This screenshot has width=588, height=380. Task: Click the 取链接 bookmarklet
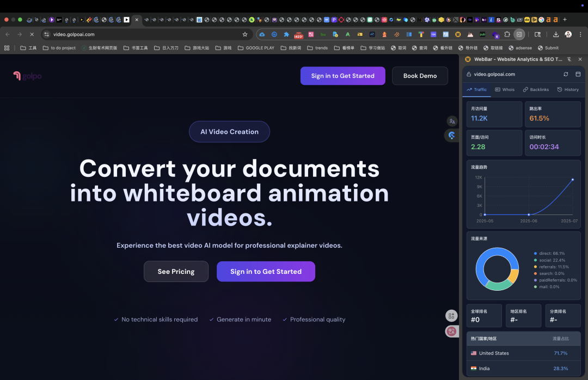tap(493, 48)
